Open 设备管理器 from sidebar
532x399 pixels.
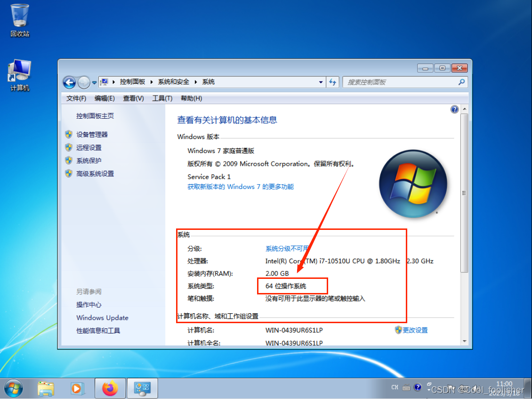[x=92, y=134]
